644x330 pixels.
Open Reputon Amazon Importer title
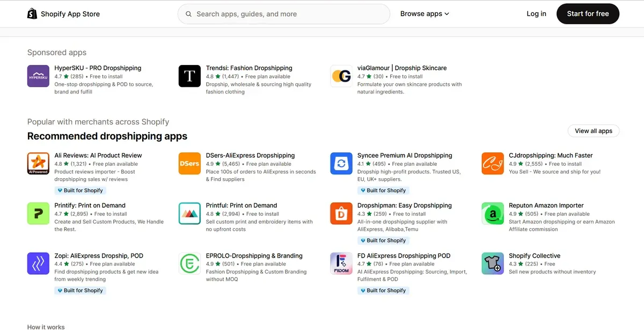546,206
